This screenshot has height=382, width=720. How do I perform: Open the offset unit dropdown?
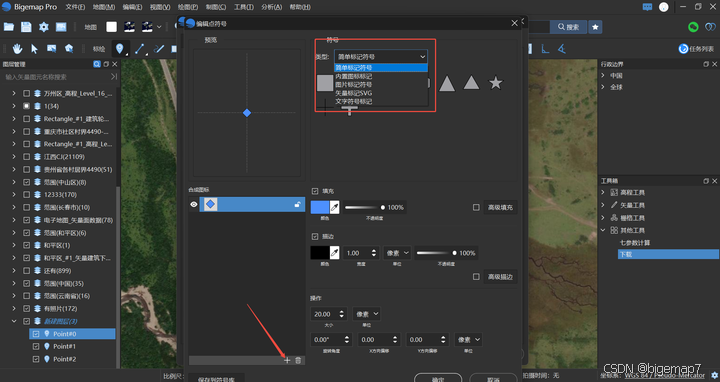[468, 340]
